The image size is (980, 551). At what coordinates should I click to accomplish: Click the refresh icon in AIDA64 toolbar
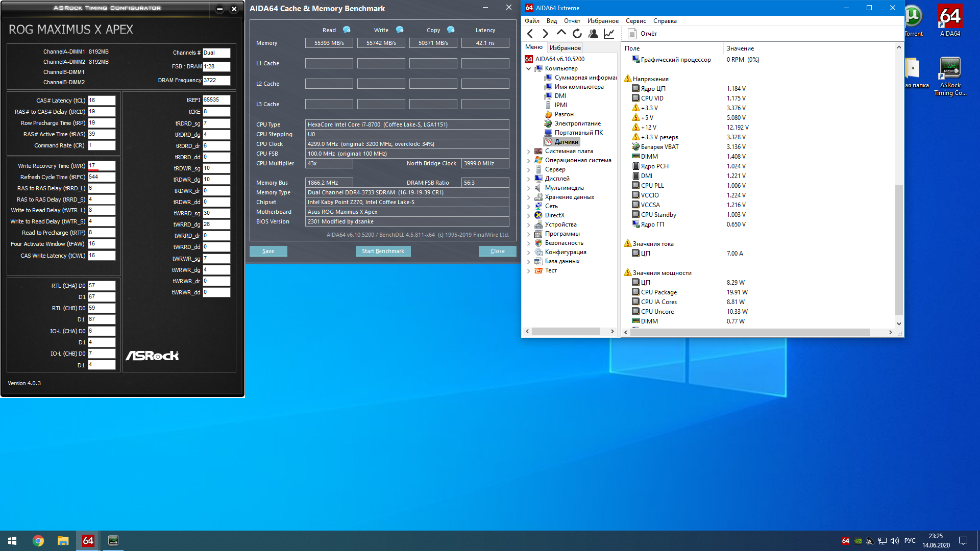pyautogui.click(x=577, y=34)
